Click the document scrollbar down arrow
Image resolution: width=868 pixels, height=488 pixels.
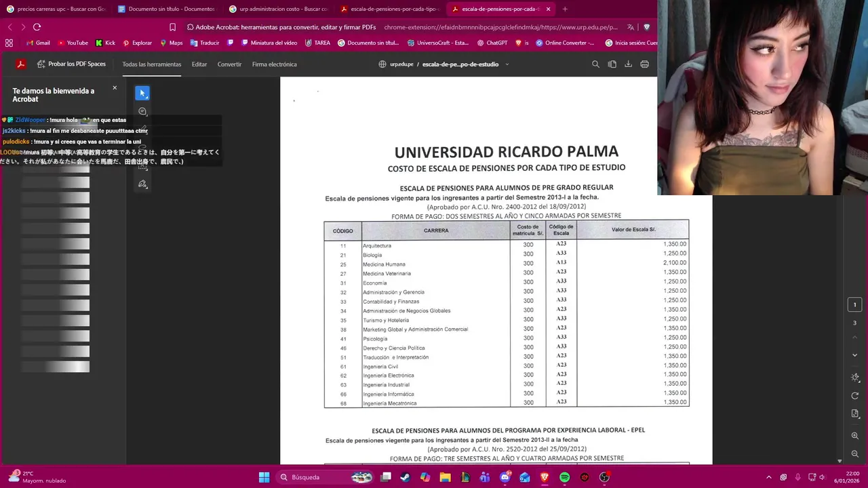point(840,461)
